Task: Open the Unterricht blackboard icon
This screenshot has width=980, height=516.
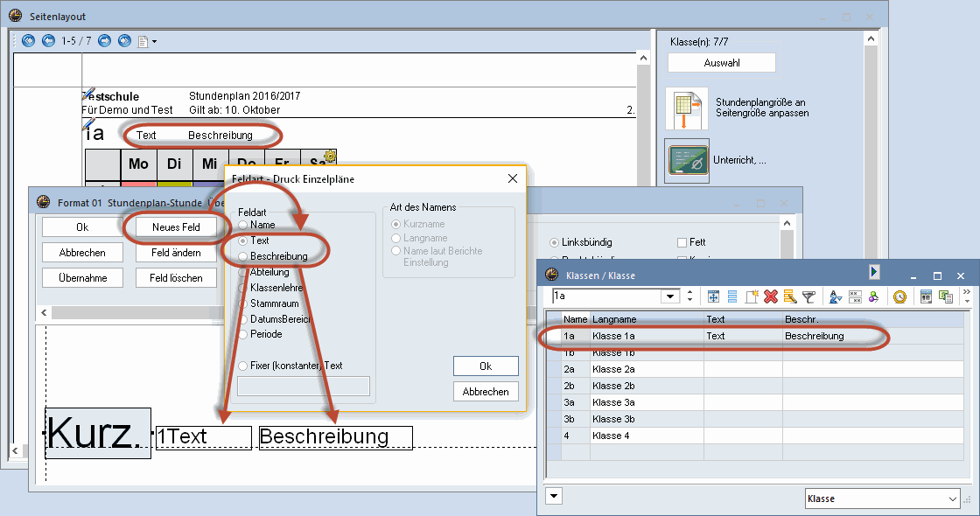Action: (x=687, y=161)
